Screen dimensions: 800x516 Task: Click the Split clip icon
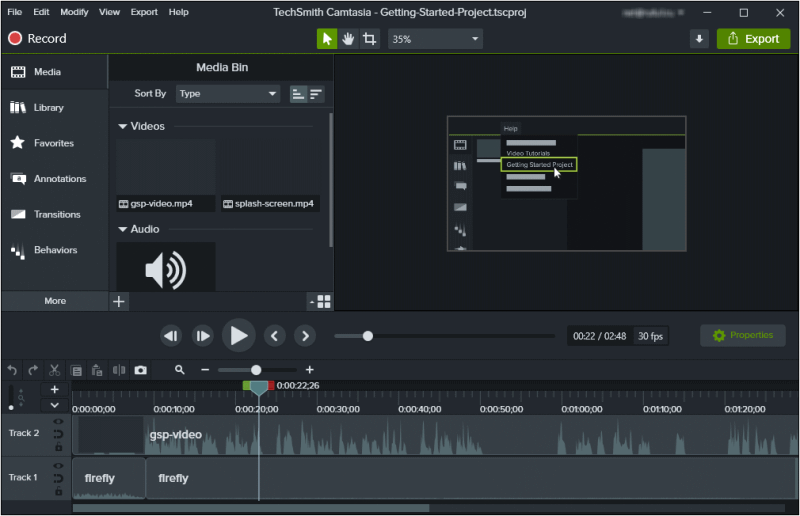point(118,370)
